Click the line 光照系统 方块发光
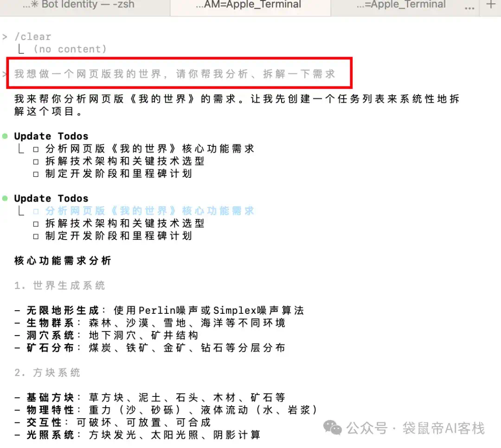 click(x=137, y=435)
